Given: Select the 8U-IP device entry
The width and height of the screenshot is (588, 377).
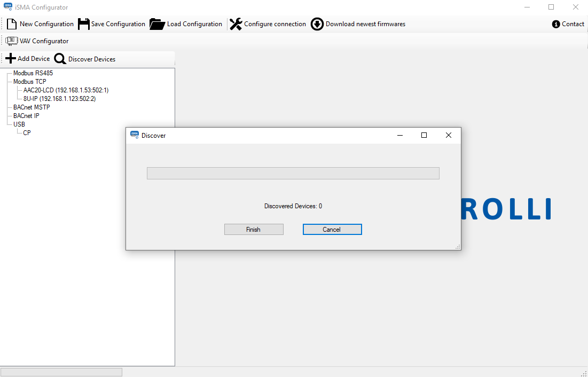Looking at the screenshot, I should coord(59,99).
